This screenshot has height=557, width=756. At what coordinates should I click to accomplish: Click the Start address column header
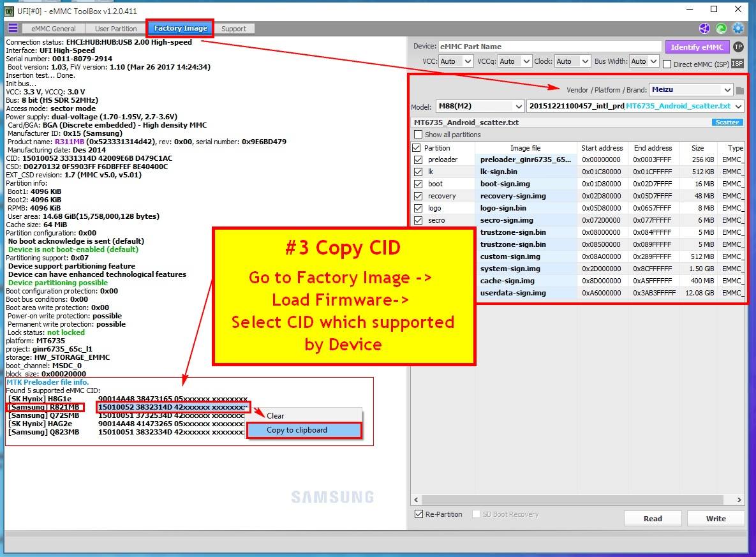(602, 148)
